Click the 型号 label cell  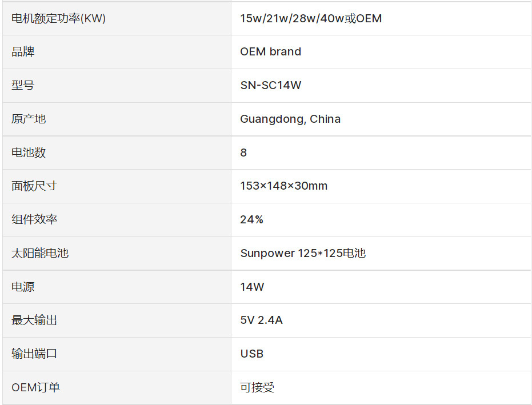tap(23, 85)
